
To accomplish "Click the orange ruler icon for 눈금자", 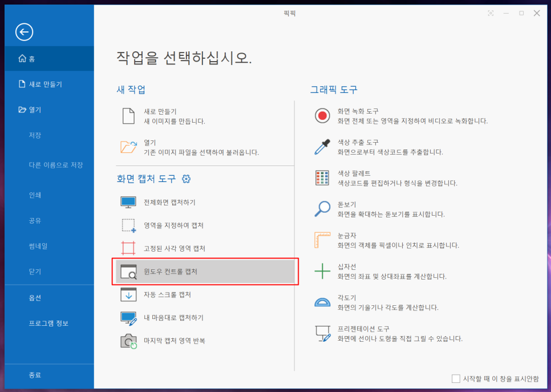I will pos(322,240).
